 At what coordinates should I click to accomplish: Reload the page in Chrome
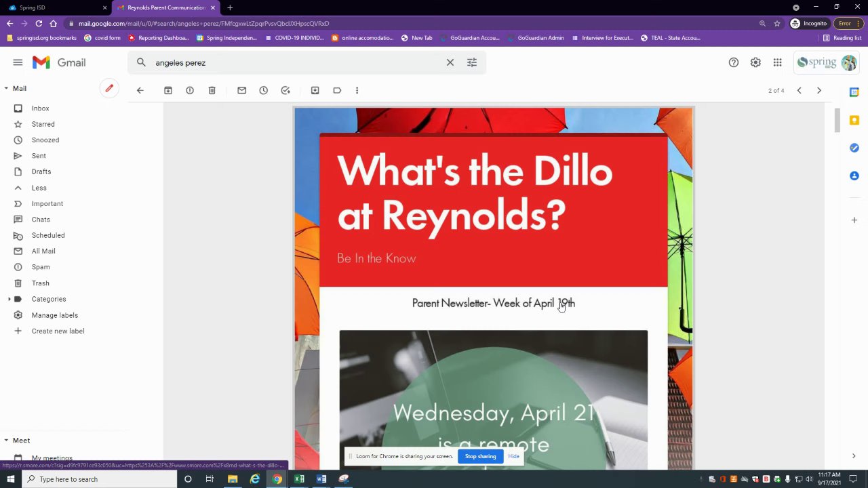39,23
